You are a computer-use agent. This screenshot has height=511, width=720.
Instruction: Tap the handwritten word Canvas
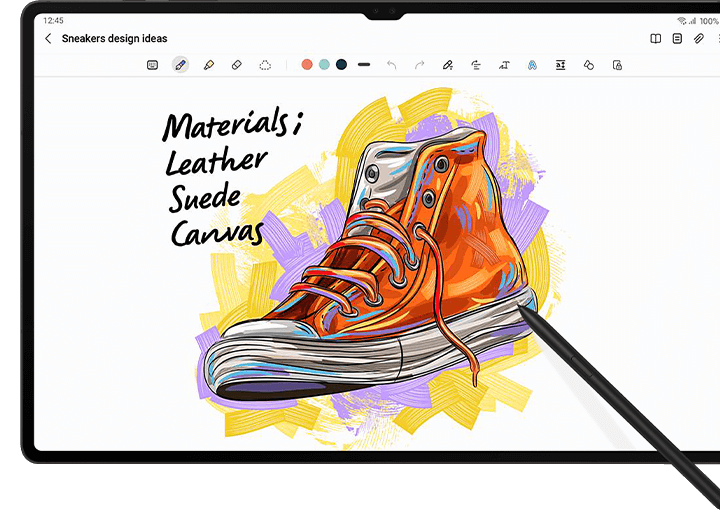[217, 233]
